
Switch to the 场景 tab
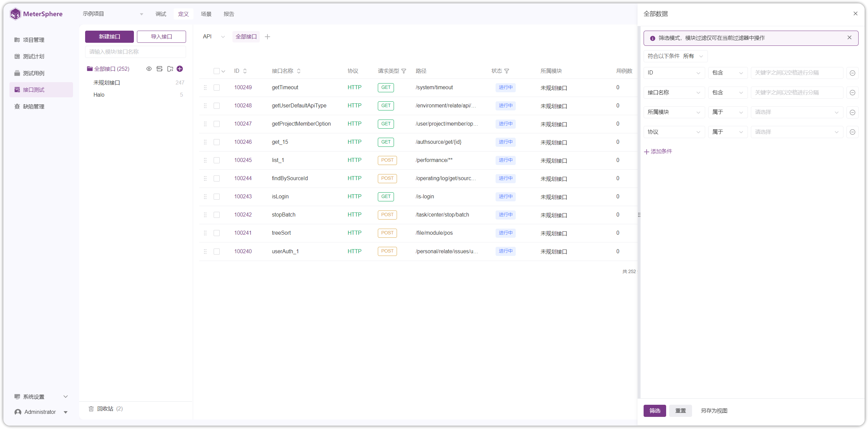206,14
